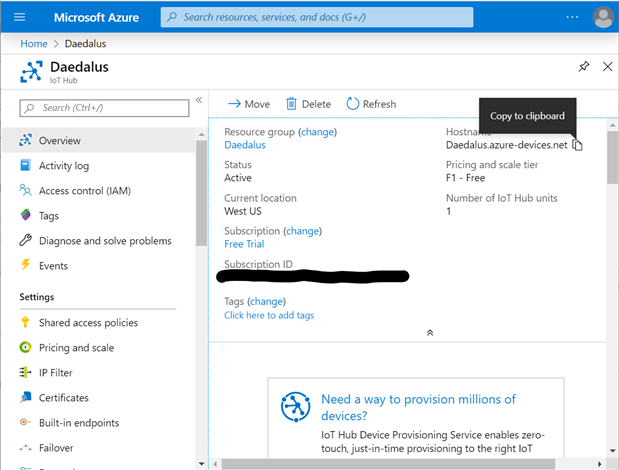Image resolution: width=619 pixels, height=470 pixels.
Task: Click the Device Provisioning Service icon
Action: 295,406
